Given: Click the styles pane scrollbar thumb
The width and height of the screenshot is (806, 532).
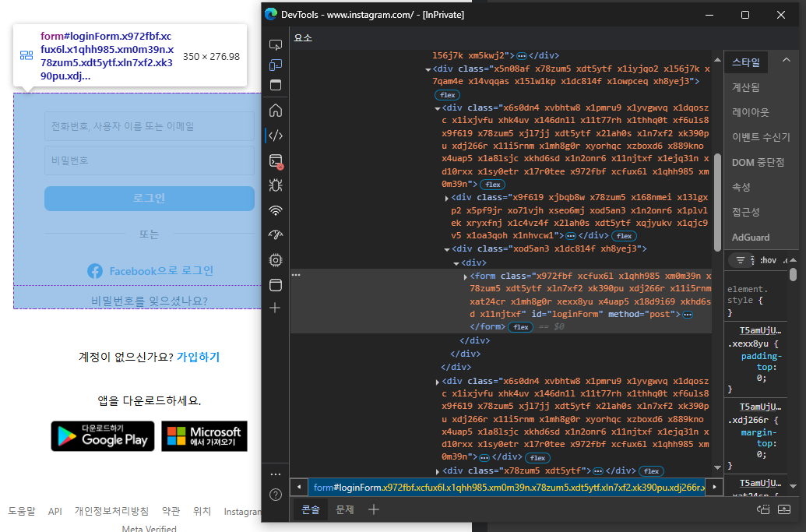Looking at the screenshot, I should pyautogui.click(x=793, y=274).
